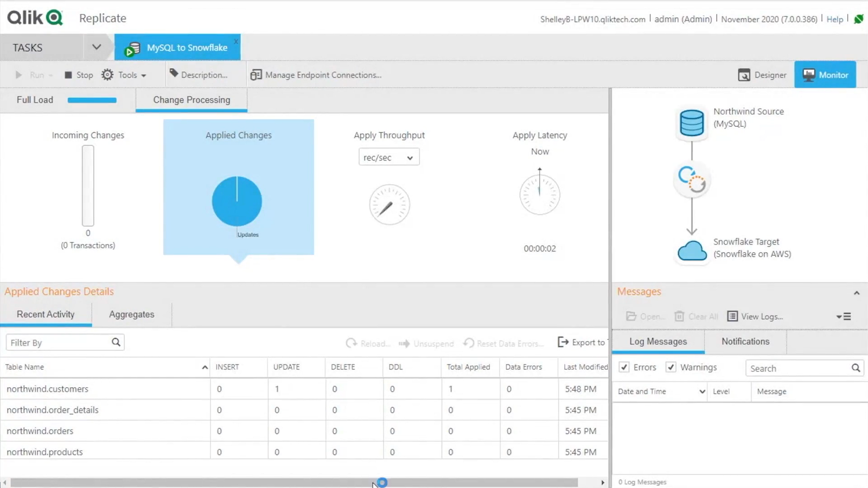Viewport: 868px width, 488px height.
Task: Switch to the Aggregates tab
Action: pyautogui.click(x=131, y=314)
